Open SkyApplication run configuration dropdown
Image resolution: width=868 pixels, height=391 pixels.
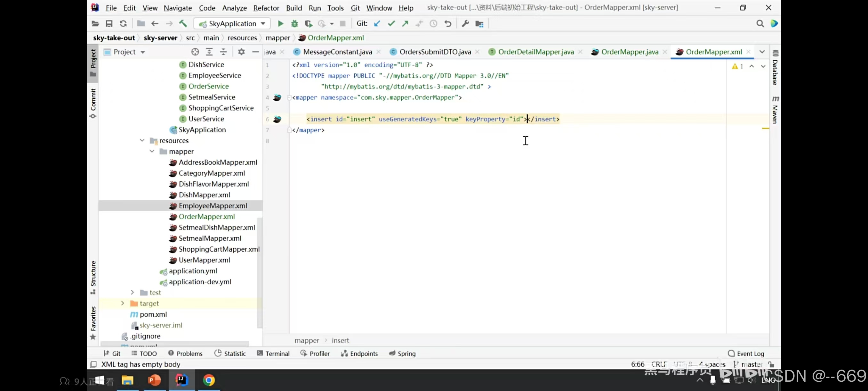pyautogui.click(x=232, y=24)
